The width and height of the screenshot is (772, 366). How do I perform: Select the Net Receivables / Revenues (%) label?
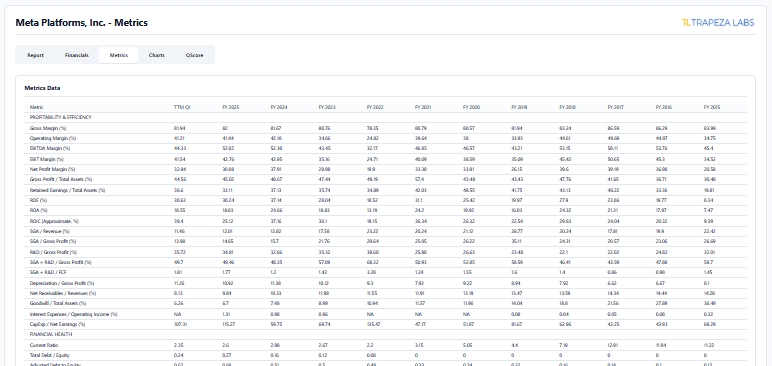coord(63,293)
